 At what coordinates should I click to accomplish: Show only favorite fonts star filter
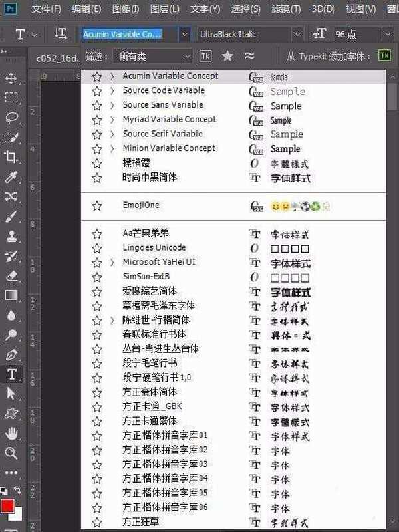point(227,56)
